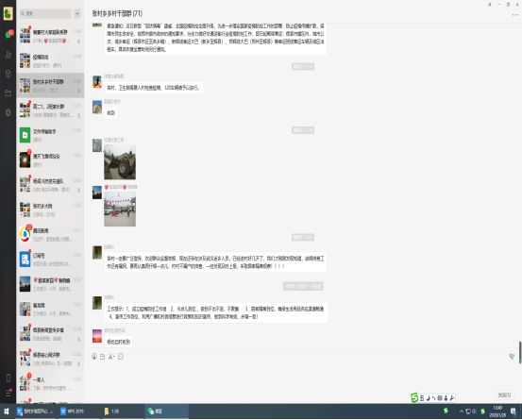Click the network icon in the system tray
The width and height of the screenshot is (522, 420).
468,412
